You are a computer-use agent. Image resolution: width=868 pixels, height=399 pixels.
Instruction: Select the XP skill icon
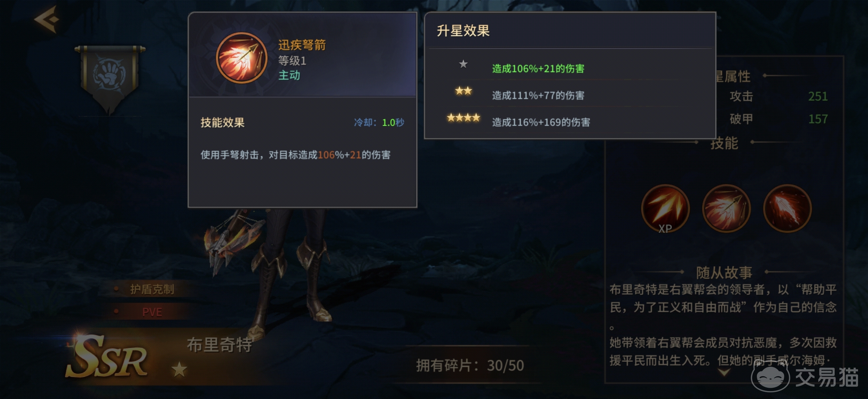tap(665, 209)
